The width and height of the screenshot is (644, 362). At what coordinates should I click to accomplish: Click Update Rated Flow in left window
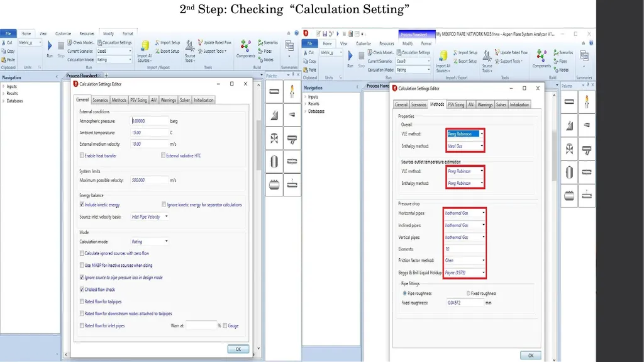[214, 42]
